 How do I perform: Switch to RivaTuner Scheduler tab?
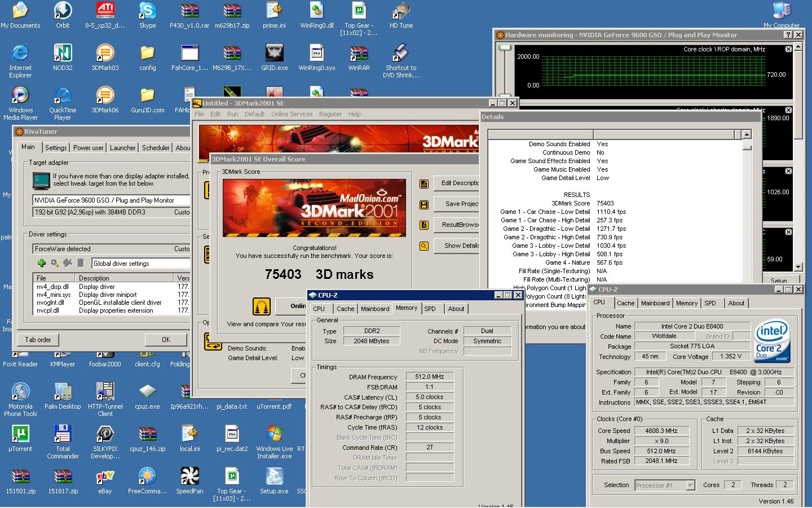[156, 148]
